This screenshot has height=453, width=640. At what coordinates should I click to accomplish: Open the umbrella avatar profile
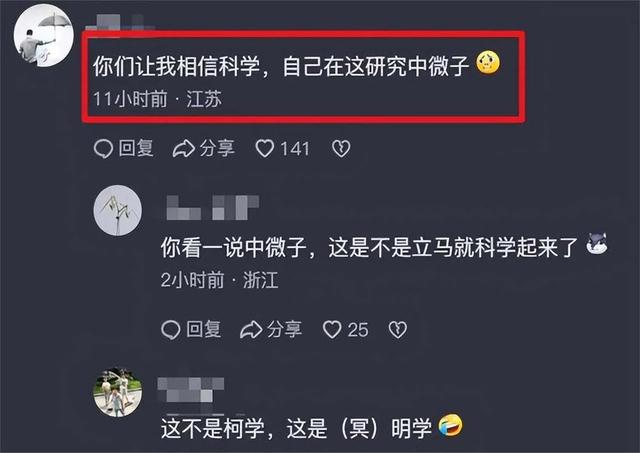(x=43, y=36)
